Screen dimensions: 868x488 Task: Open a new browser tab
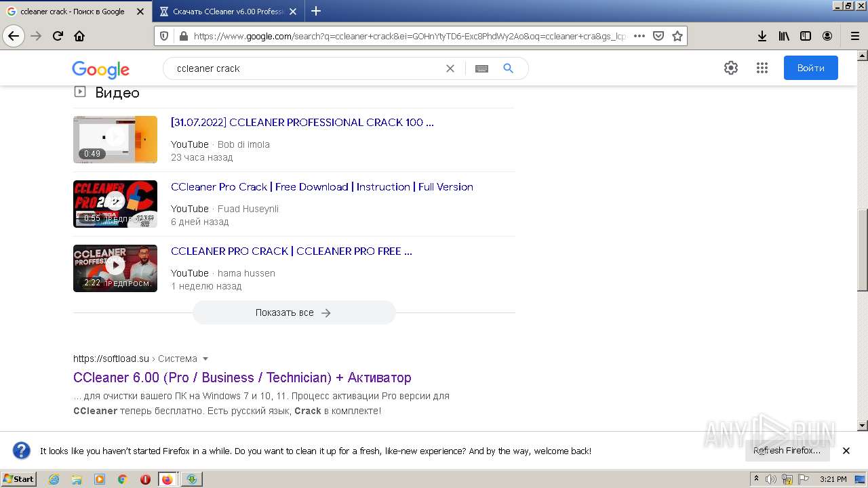coord(316,11)
